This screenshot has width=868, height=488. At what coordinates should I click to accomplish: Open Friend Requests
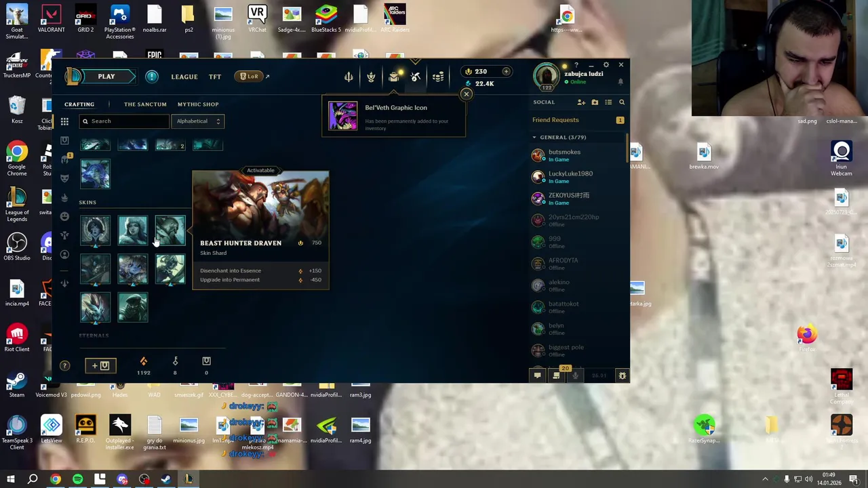tap(578, 120)
